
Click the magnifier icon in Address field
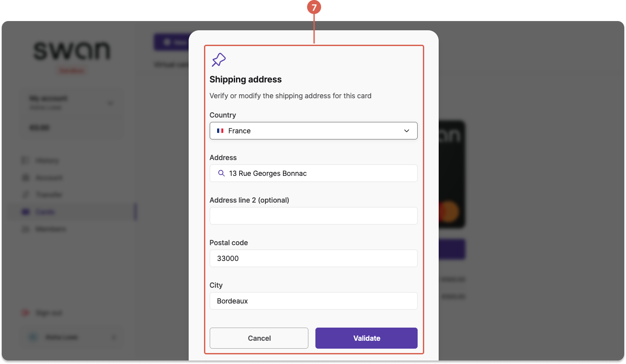(x=221, y=173)
